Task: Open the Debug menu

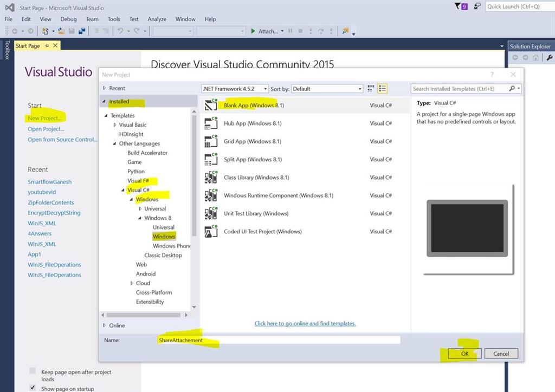Action: pyautogui.click(x=68, y=19)
